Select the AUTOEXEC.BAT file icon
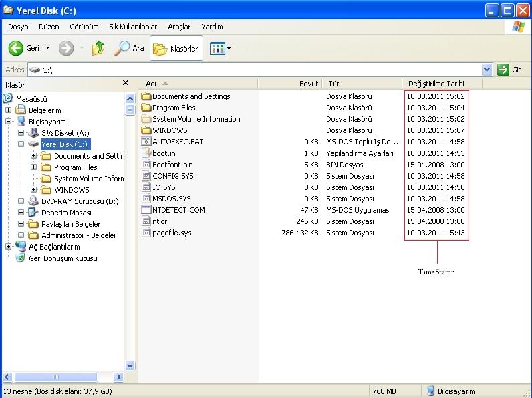Screen dimensions: 532x398 coord(146,142)
